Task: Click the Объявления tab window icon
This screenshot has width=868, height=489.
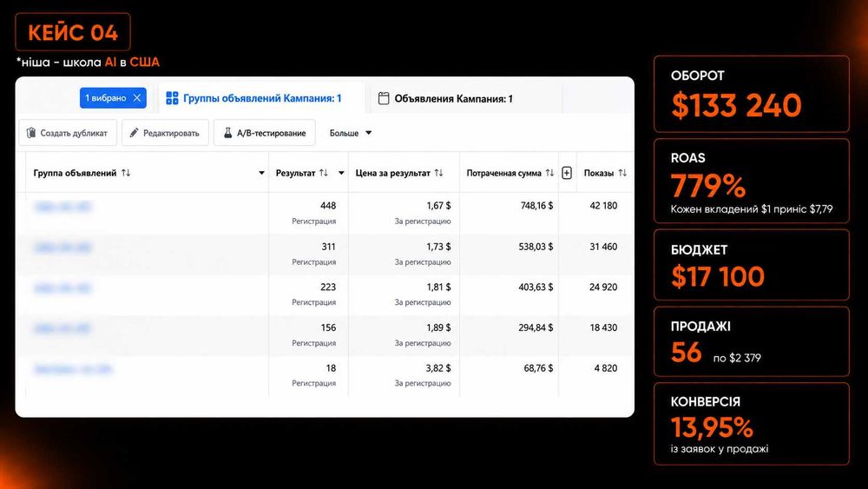Action: (384, 98)
